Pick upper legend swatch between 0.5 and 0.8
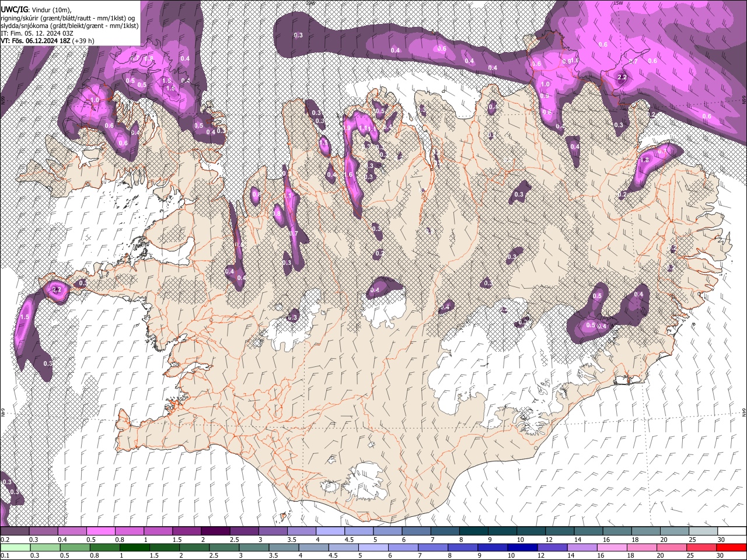Screen dimensions: 747x560 (x=101, y=531)
